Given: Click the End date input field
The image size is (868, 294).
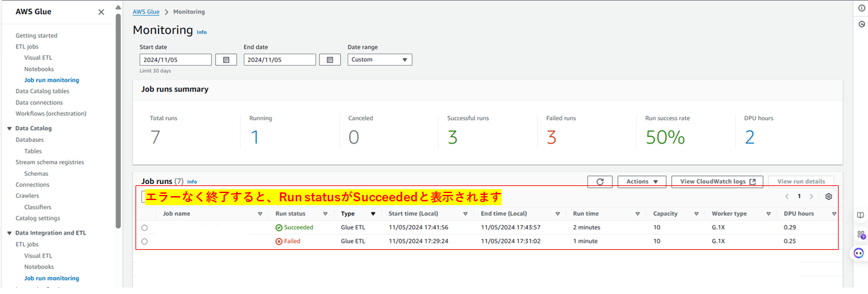Looking at the screenshot, I should coord(279,59).
